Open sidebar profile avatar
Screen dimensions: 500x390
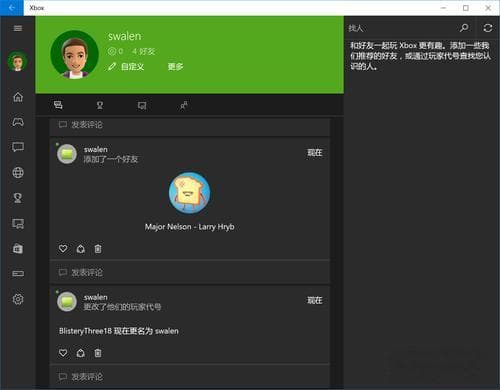18,61
